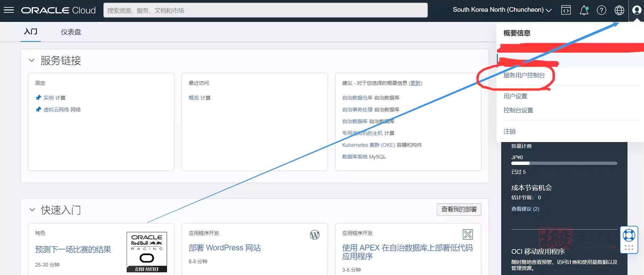Click the WordPress logo icon
Image resolution: width=644 pixels, height=275 pixels.
coord(315,235)
